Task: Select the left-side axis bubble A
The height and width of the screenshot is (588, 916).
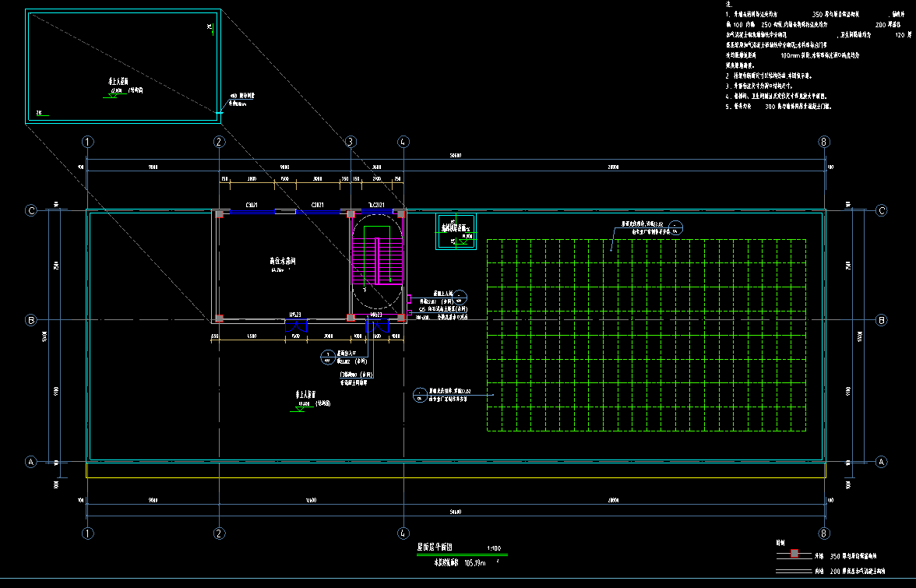Action: (x=32, y=461)
